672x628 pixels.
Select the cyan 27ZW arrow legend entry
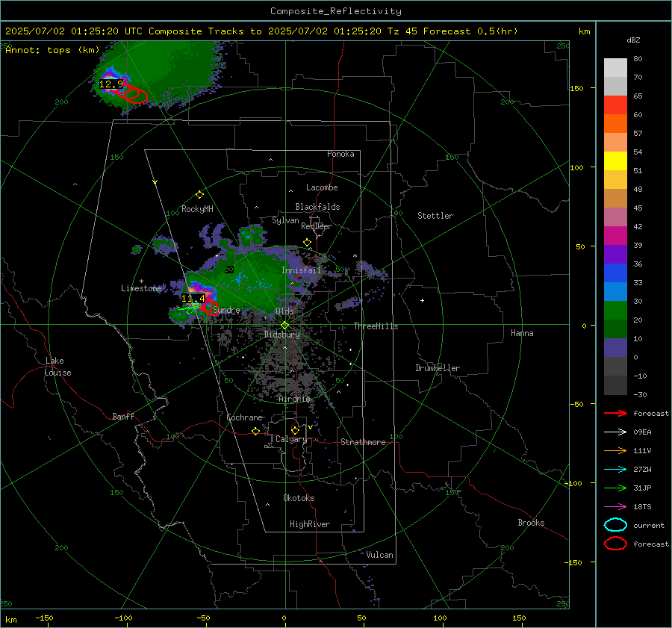click(615, 470)
